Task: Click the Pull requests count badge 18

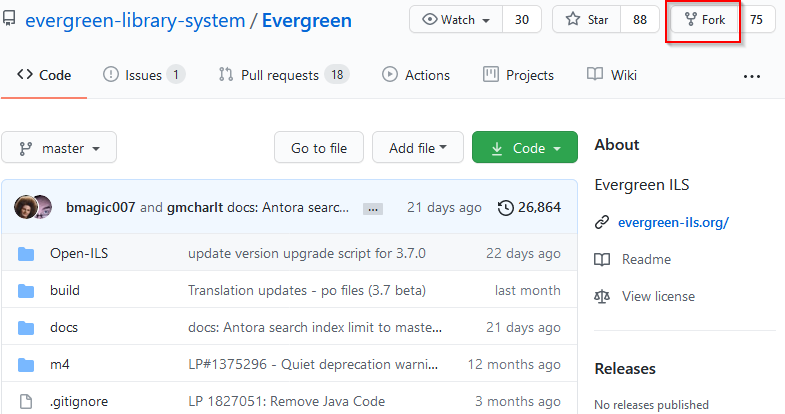Action: click(337, 75)
